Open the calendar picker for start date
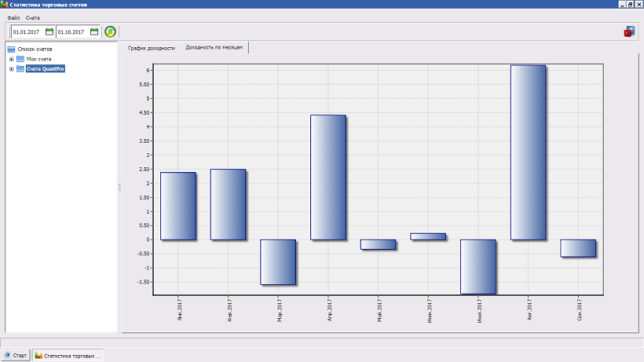Image resolution: width=644 pixels, height=362 pixels. (49, 31)
